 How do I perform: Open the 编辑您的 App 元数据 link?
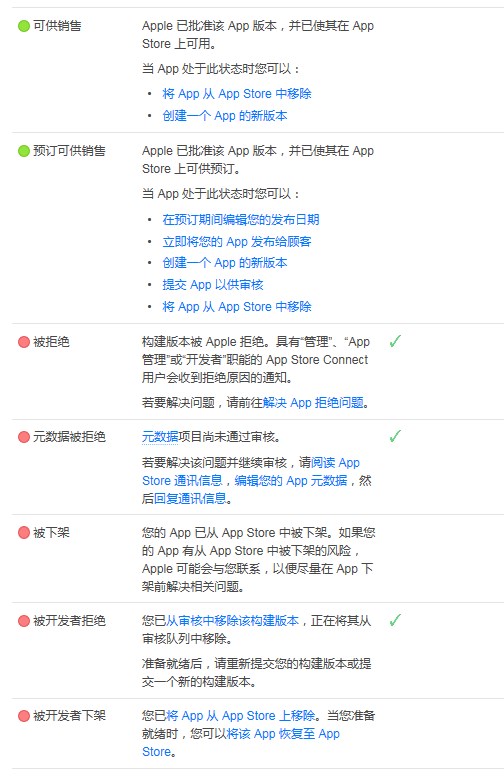tap(291, 480)
